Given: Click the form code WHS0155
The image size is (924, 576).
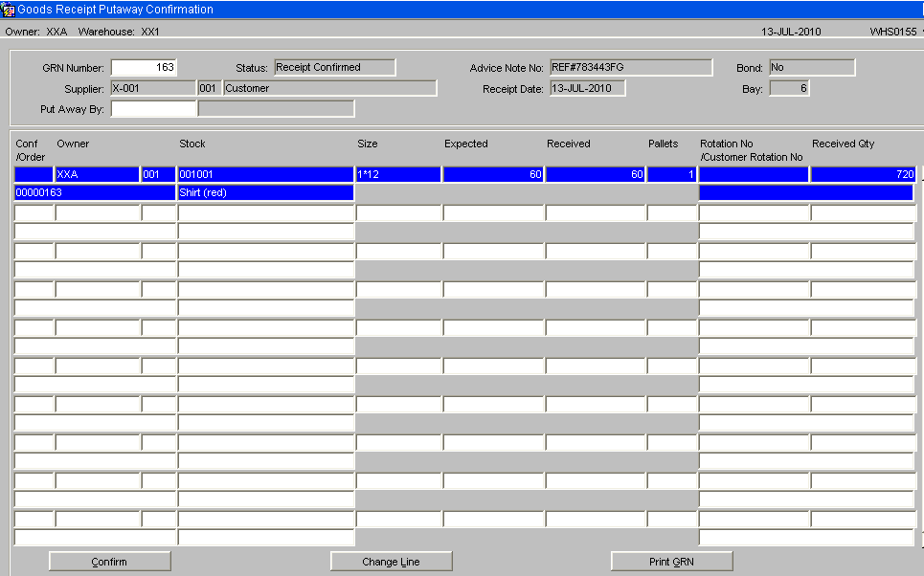Looking at the screenshot, I should coord(893,32).
